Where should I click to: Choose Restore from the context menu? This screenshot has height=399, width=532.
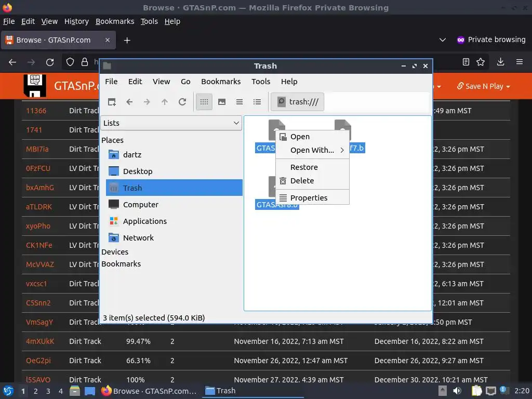pyautogui.click(x=312, y=167)
